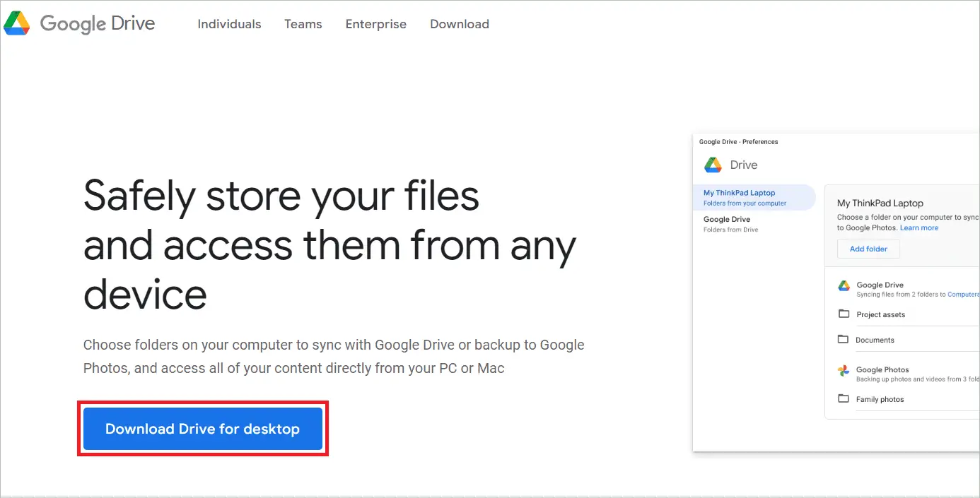
Task: Click Download Drive for desktop
Action: point(202,428)
